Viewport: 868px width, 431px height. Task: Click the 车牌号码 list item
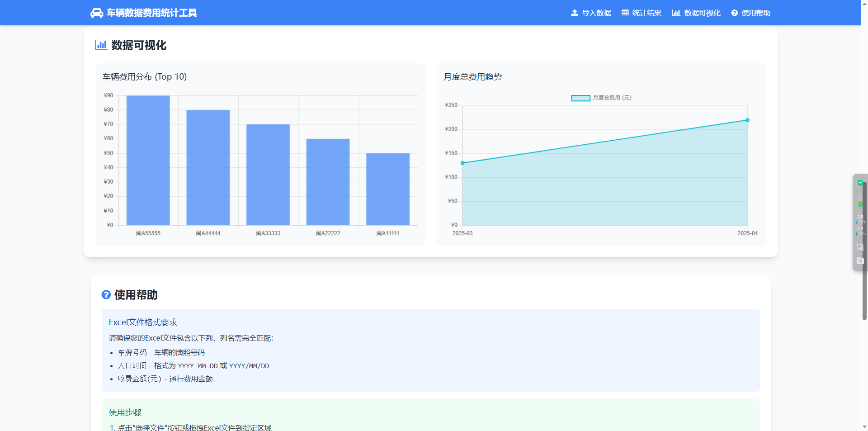tap(161, 352)
